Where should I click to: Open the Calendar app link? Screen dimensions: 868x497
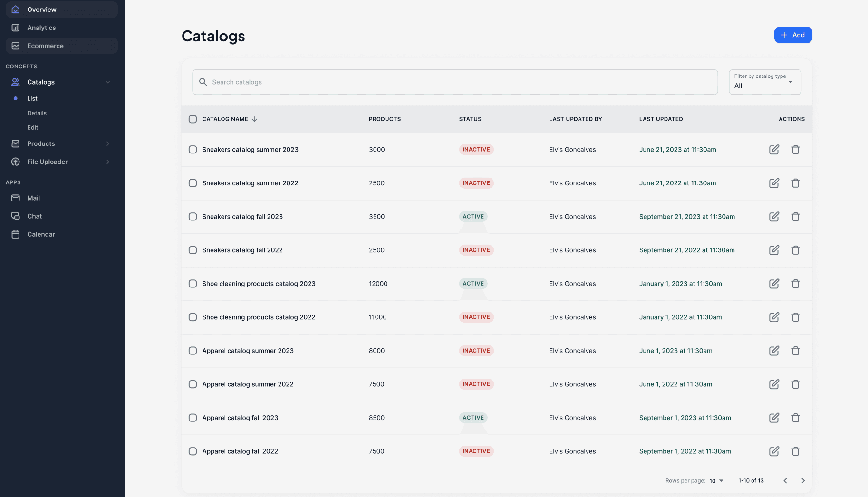pos(41,234)
